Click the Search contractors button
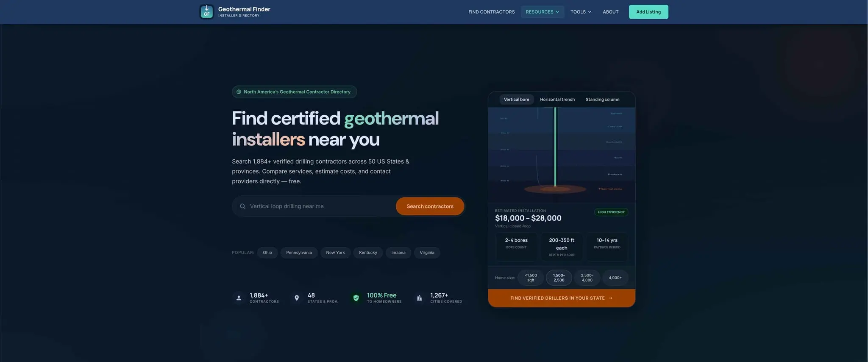 tap(430, 206)
